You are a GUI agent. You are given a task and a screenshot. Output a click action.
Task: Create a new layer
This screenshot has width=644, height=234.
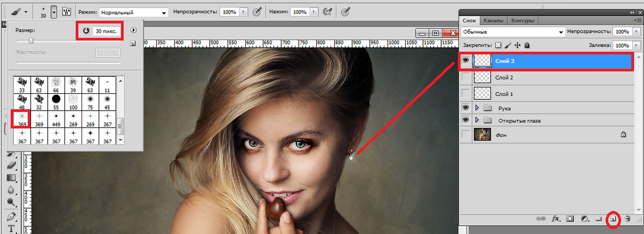tap(613, 219)
